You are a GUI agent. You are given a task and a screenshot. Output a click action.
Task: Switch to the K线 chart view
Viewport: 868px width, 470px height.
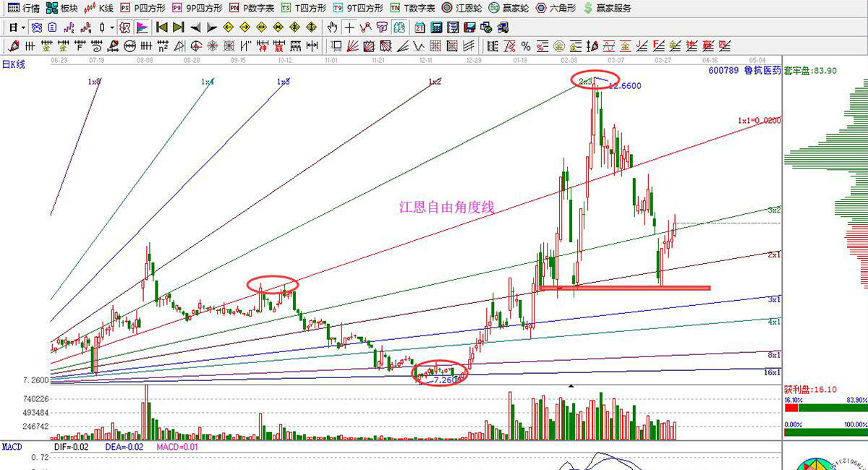[x=99, y=8]
